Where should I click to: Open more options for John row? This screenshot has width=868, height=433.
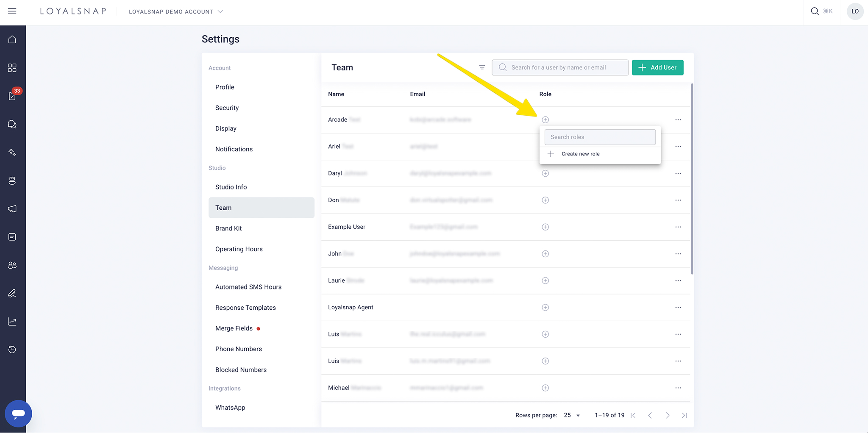coord(678,254)
